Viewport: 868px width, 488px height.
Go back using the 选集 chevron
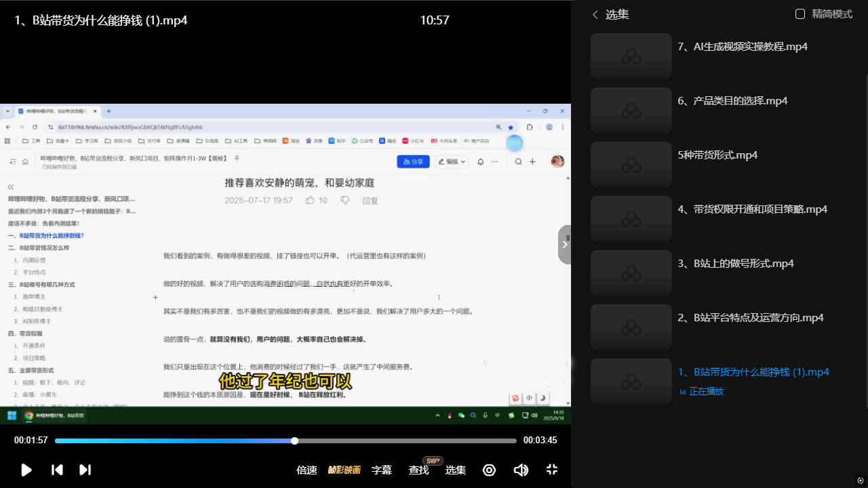(595, 14)
